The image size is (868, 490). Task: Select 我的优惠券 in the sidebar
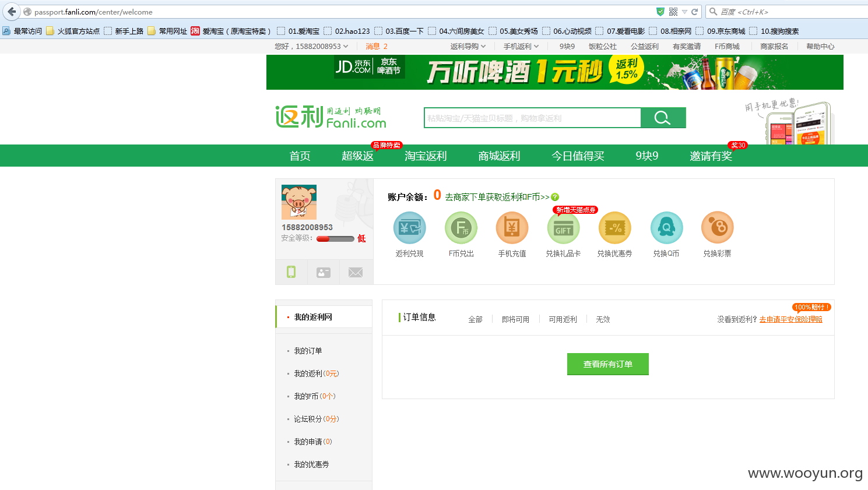coord(311,464)
